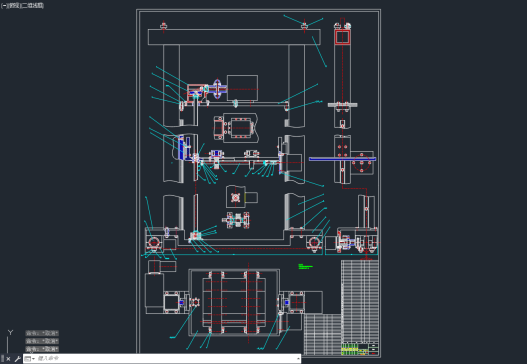The width and height of the screenshot is (527, 364).
Task: Open the recent commands dropdown
Action: (30, 359)
